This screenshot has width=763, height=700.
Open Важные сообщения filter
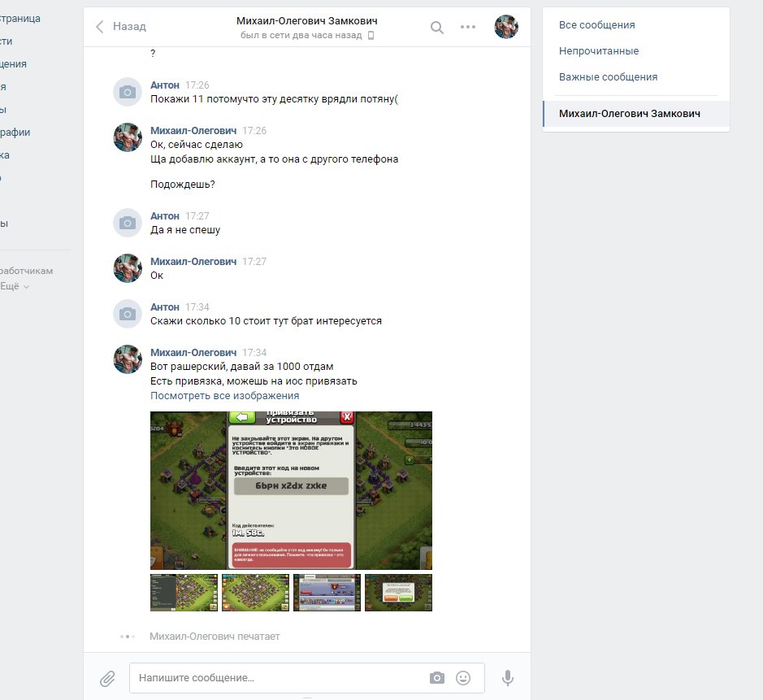[x=608, y=77]
